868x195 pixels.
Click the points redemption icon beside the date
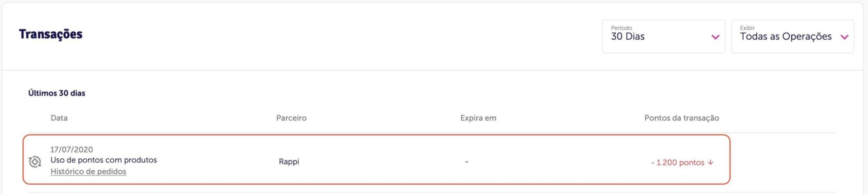pos(35,162)
